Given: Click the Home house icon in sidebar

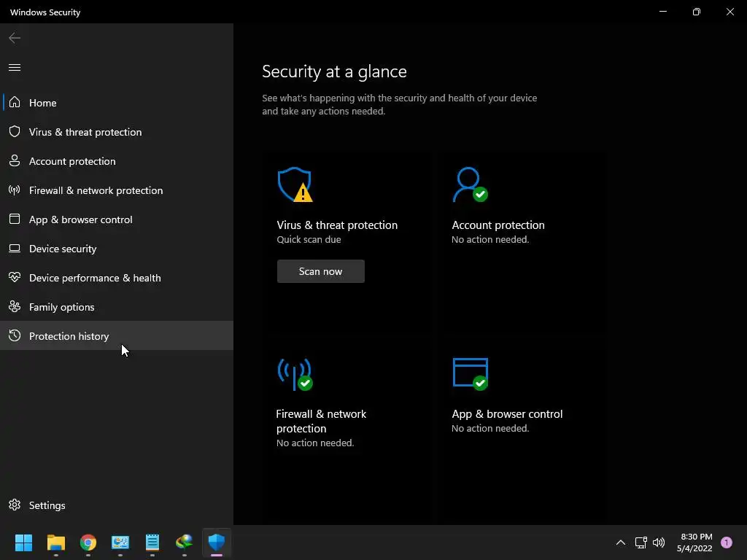Looking at the screenshot, I should pyautogui.click(x=15, y=102).
